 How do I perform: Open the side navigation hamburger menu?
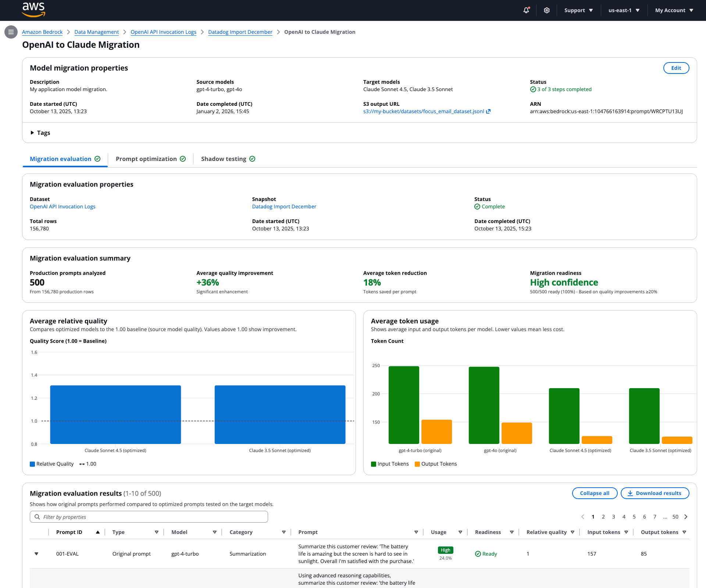[11, 32]
